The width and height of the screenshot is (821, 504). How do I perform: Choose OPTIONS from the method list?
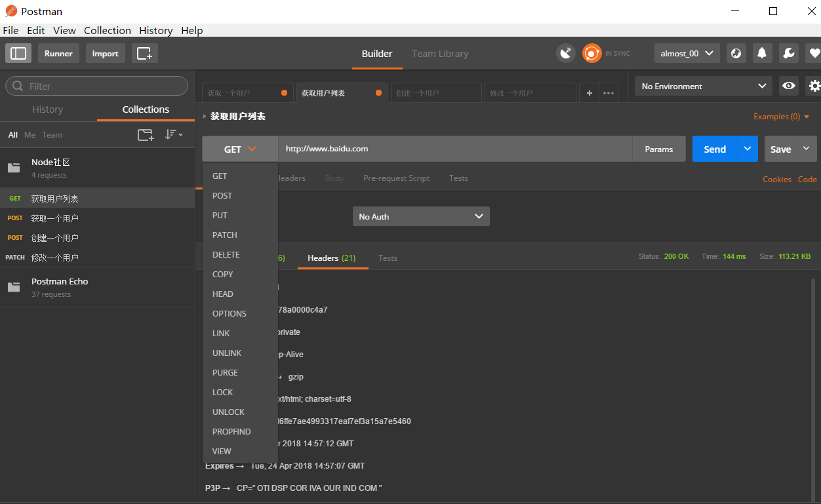[241, 313]
